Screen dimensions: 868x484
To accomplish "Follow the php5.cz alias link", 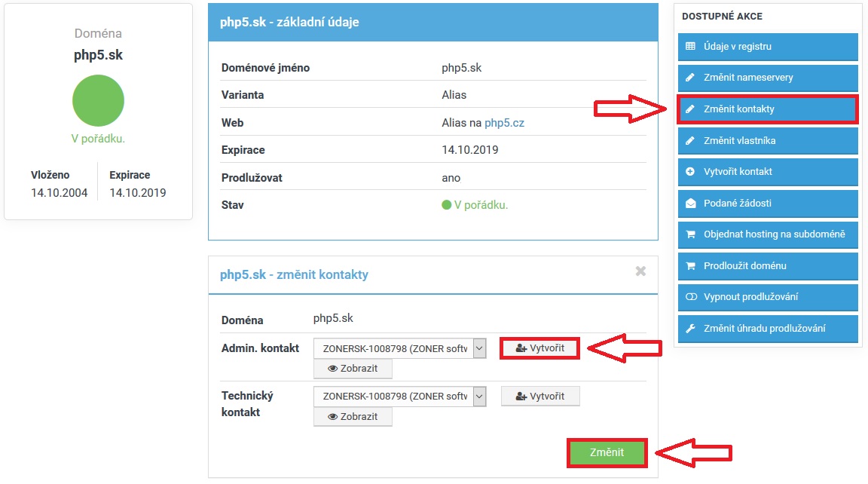I will [x=504, y=123].
